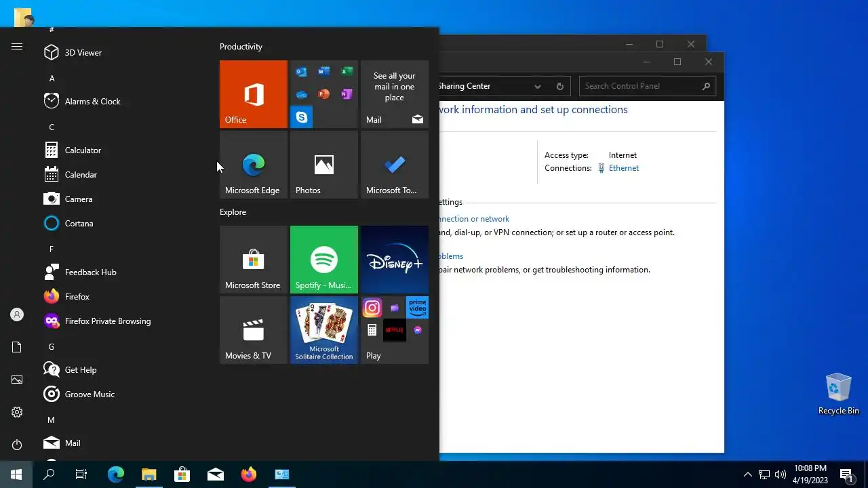Click the Skype icon in Office folder tile
This screenshot has height=488, width=868.
click(302, 117)
